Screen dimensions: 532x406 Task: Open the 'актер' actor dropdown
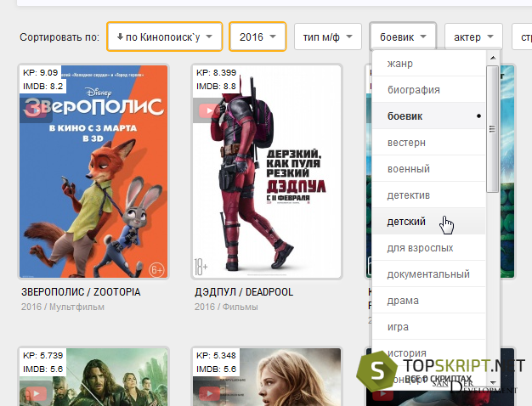click(473, 37)
